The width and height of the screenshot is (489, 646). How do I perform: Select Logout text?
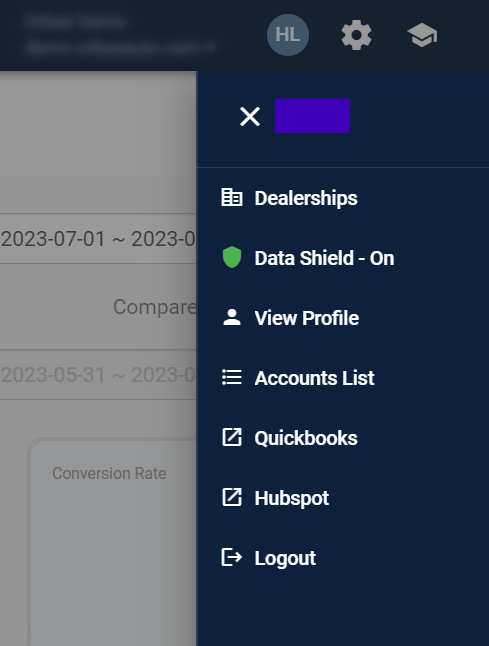tap(285, 558)
